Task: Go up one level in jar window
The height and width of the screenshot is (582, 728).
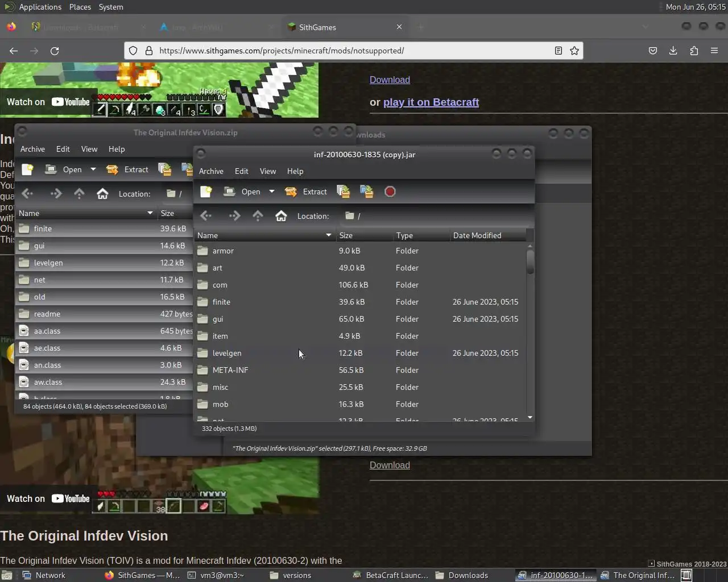Action: click(258, 216)
